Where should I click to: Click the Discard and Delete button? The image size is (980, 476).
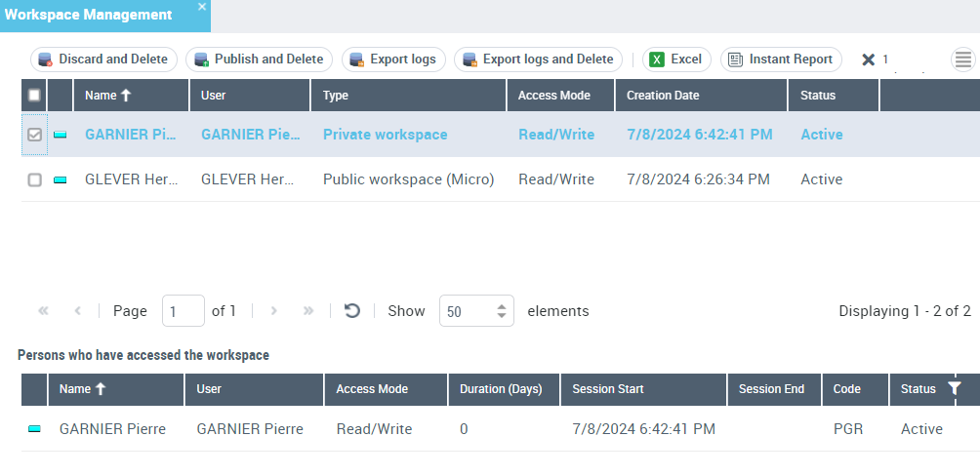103,59
